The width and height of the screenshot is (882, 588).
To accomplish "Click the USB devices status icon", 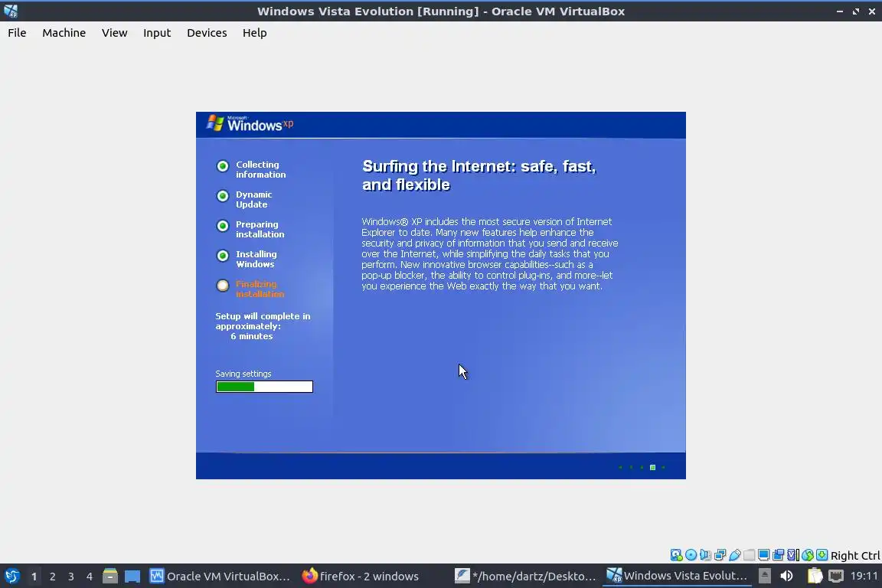I will click(735, 555).
